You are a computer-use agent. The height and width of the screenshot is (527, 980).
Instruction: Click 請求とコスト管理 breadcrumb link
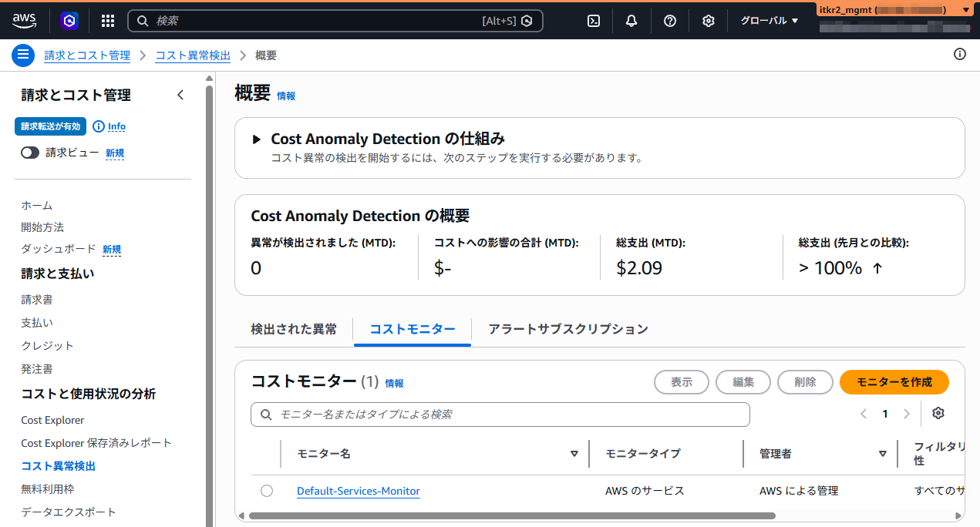tap(87, 55)
